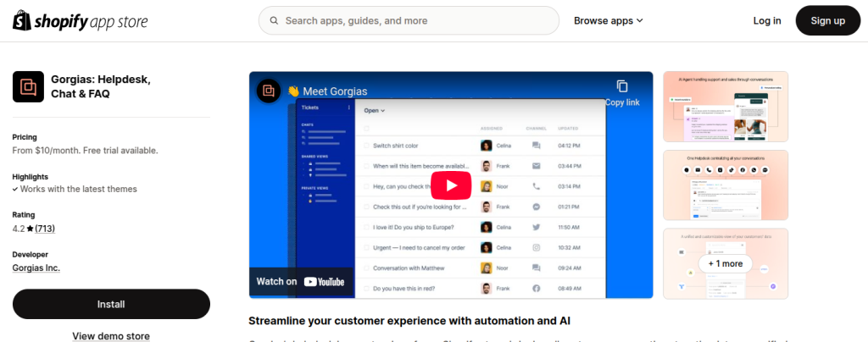Open One Helpdesk screenshot thumbnail
Viewport: 868px width, 342px height.
pyautogui.click(x=726, y=185)
